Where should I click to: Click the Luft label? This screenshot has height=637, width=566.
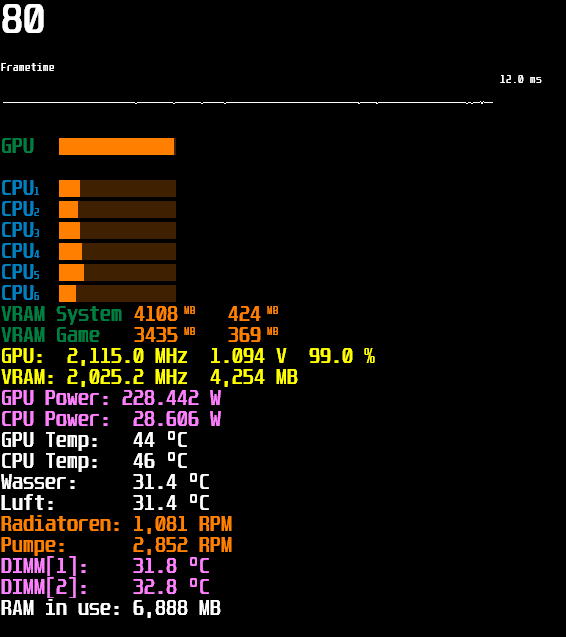click(x=28, y=503)
